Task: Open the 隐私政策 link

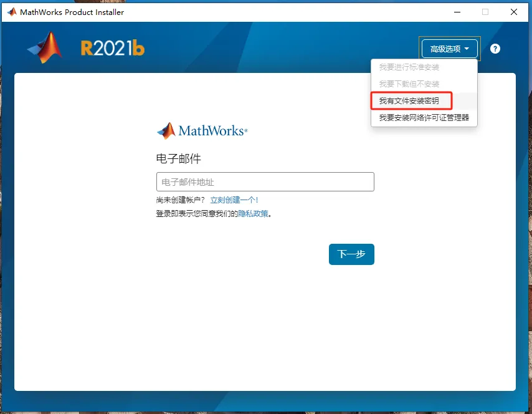Action: coord(253,214)
